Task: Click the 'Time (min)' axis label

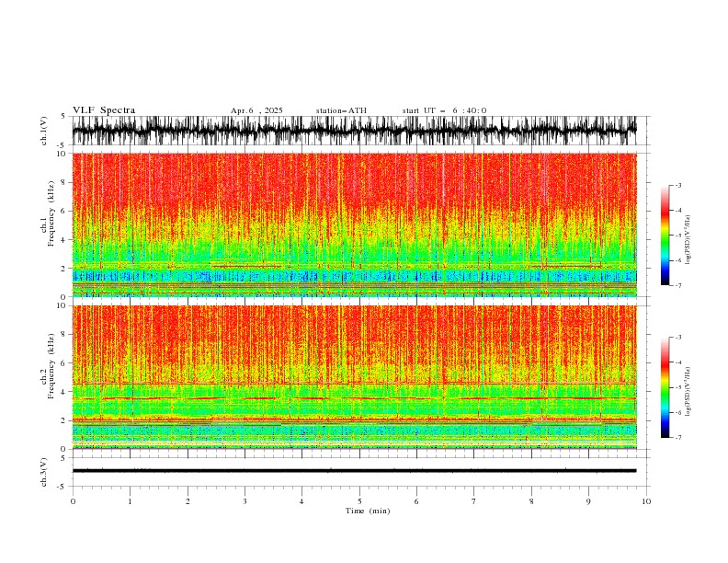Action: pos(368,511)
